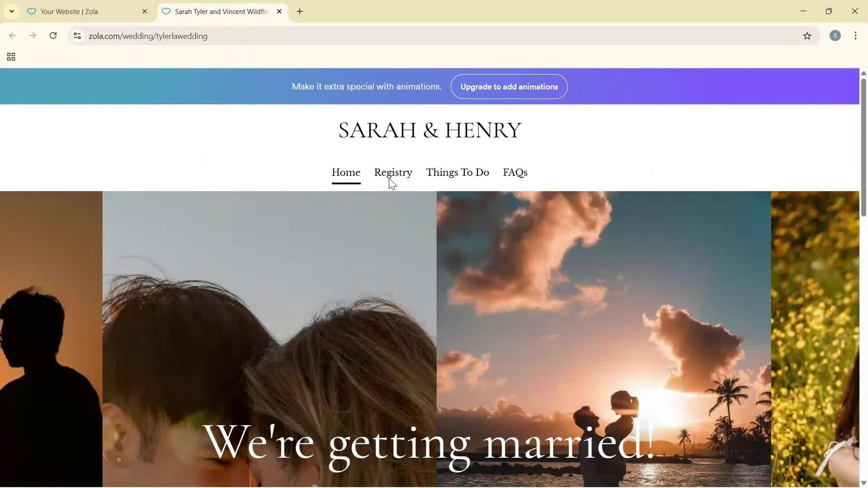Open the tab search dropdown

(11, 11)
